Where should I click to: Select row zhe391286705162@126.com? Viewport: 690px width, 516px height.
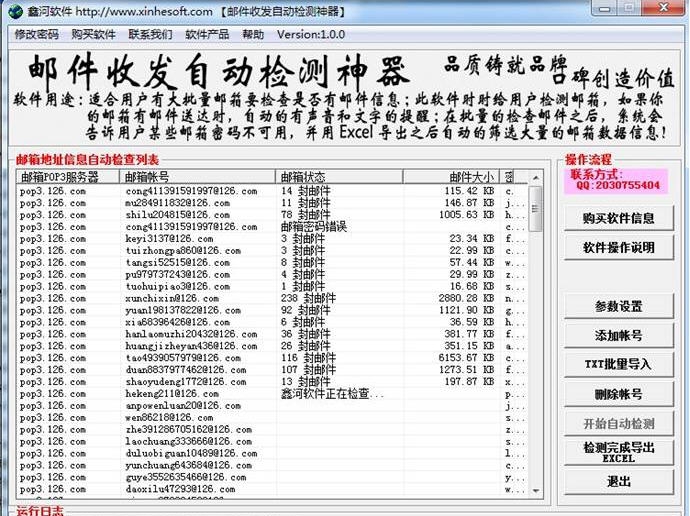[272, 429]
